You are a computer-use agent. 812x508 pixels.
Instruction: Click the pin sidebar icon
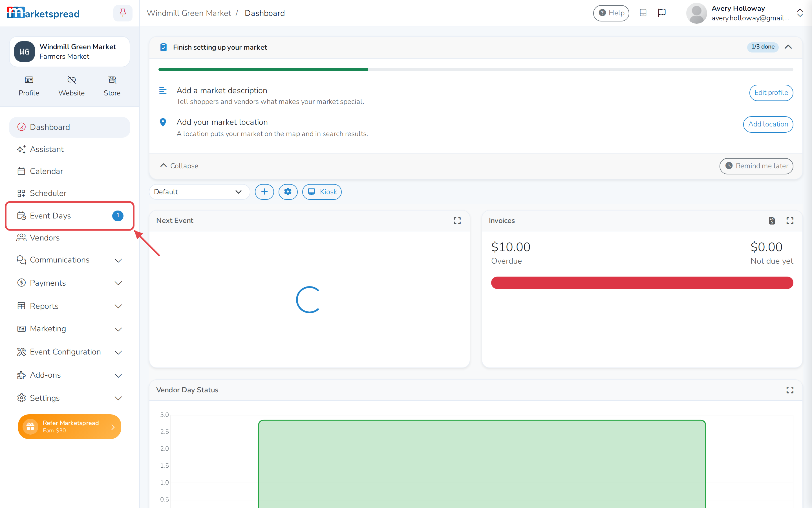click(x=123, y=13)
